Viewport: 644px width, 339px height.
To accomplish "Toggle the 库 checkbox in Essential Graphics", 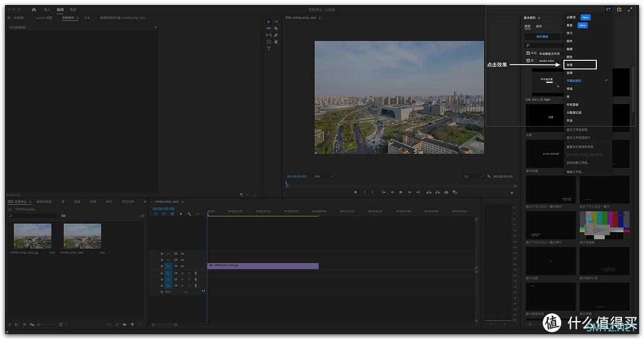I will [528, 60].
